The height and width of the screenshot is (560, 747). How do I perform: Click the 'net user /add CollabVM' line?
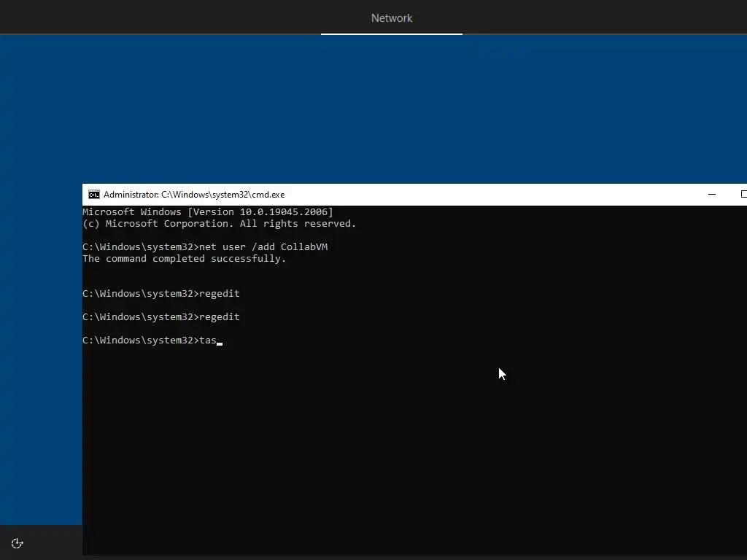coord(205,246)
